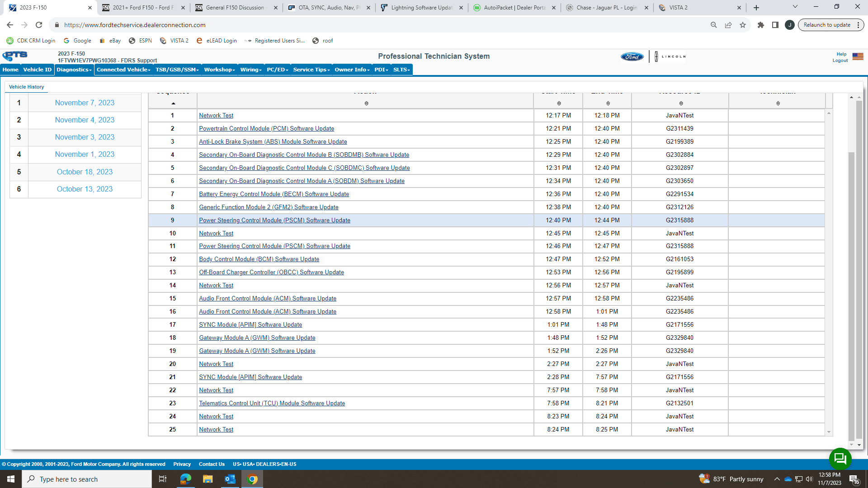Click the Vehicle ID tab
The image size is (868, 488).
pos(37,70)
